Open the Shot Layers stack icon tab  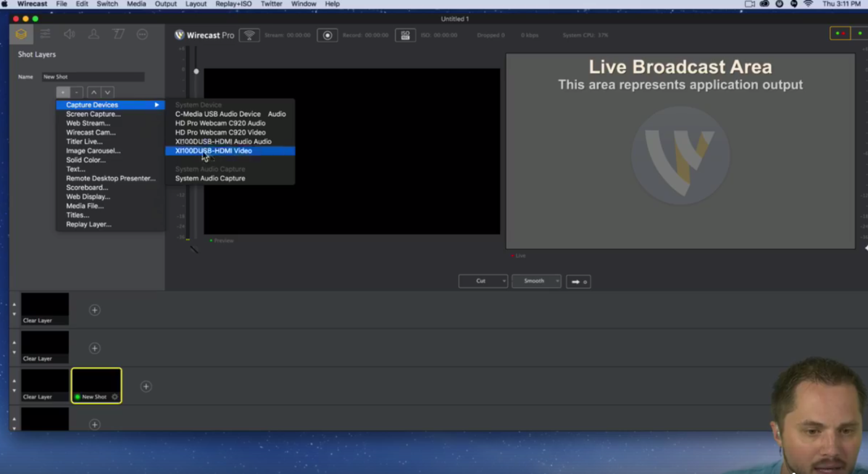point(21,35)
